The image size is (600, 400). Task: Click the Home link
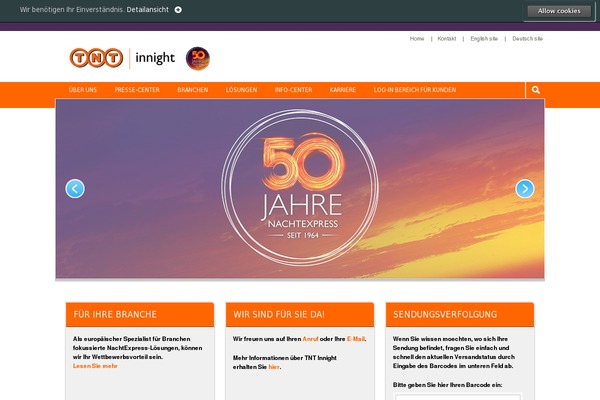coord(417,39)
